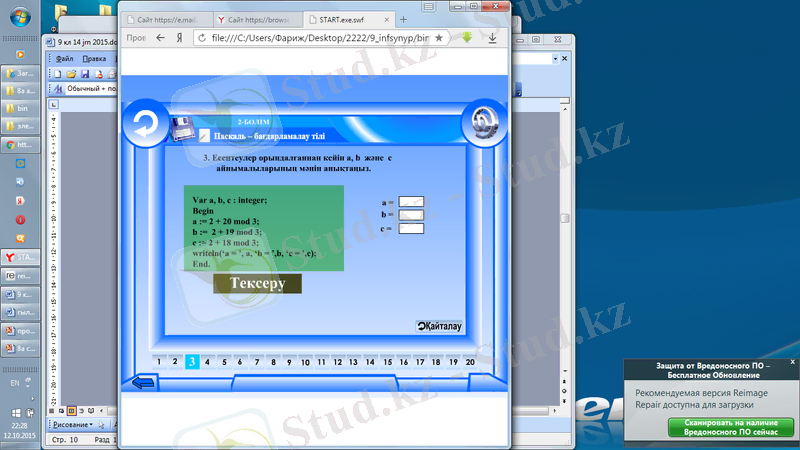
Task: Click the circular return arrow icon
Action: (147, 124)
